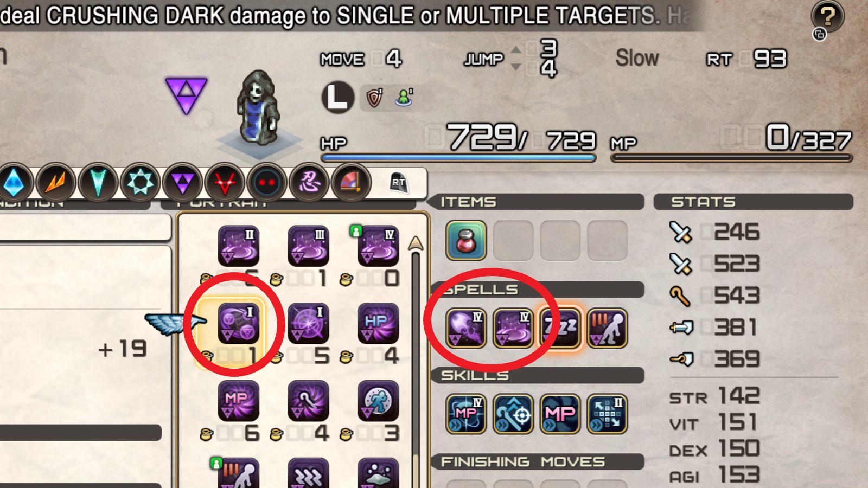Click the scroll-up arrow in the spell list
This screenshot has width=868, height=488.
tap(416, 243)
